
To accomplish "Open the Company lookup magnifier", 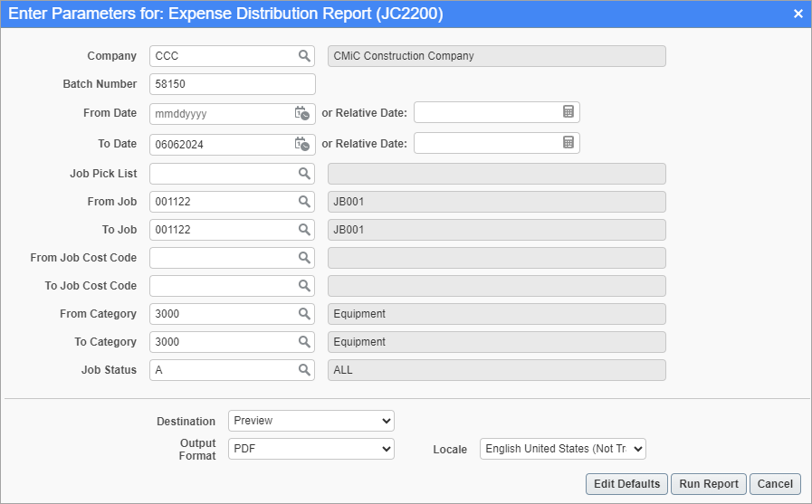I will pos(304,56).
